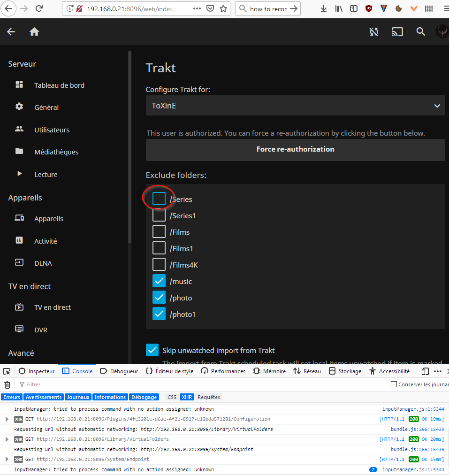Screen dimensions: 449x476
Task: Click the Force re-authorization button
Action: pyautogui.click(x=295, y=149)
